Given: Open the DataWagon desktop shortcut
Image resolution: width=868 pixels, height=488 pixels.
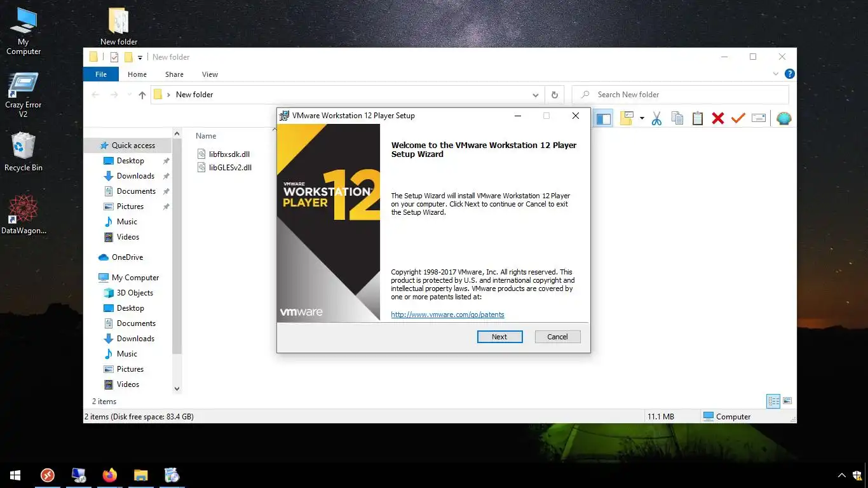Looking at the screenshot, I should (x=24, y=215).
